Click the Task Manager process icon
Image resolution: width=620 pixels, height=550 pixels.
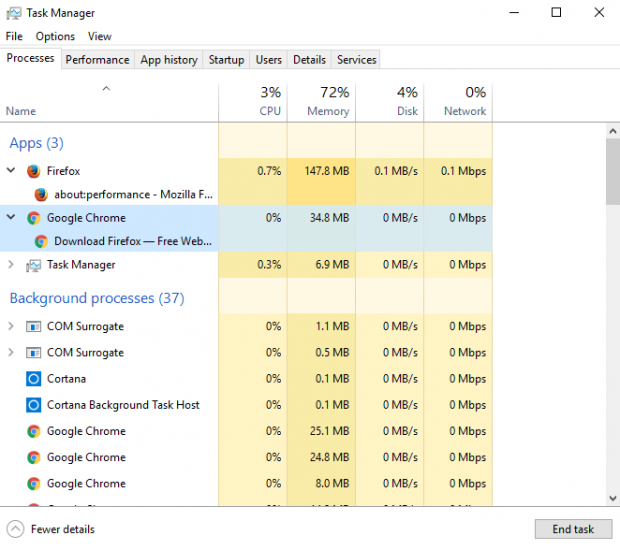pos(33,265)
